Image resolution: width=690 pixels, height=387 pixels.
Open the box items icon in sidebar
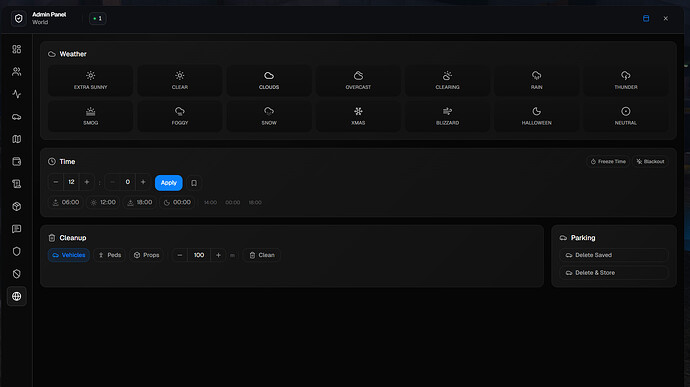pos(17,206)
